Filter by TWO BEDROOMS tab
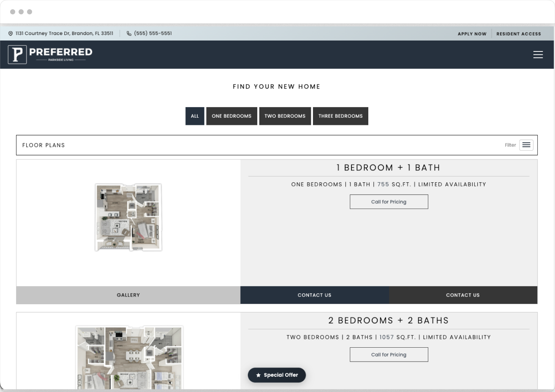Image resolution: width=555 pixels, height=392 pixels. tap(285, 116)
